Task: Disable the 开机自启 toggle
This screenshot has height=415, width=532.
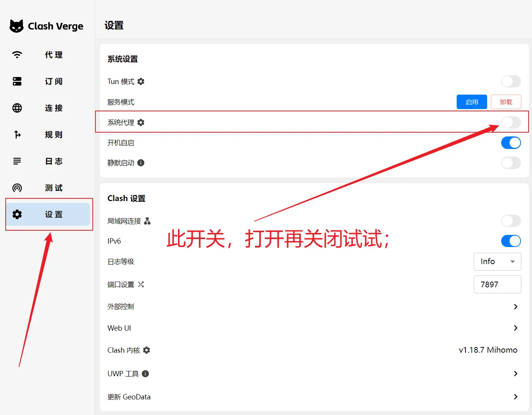Action: [x=511, y=143]
